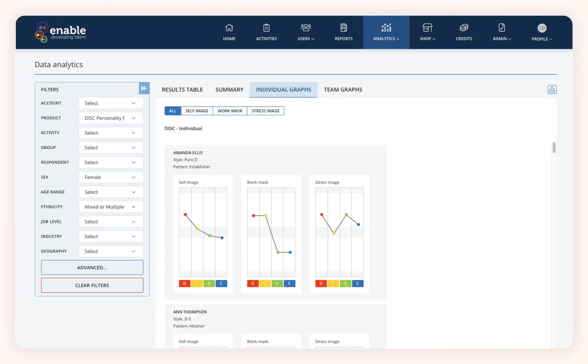Viewport: 588px width, 364px height.
Task: Expand the Shop menu chevron
Action: coord(434,39)
